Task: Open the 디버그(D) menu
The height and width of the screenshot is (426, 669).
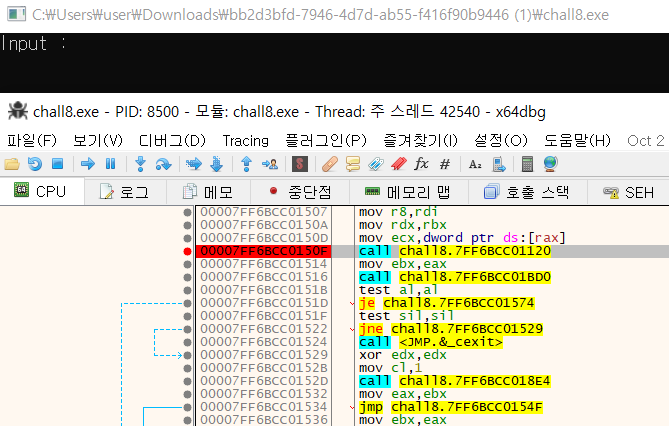Action: tap(172, 140)
